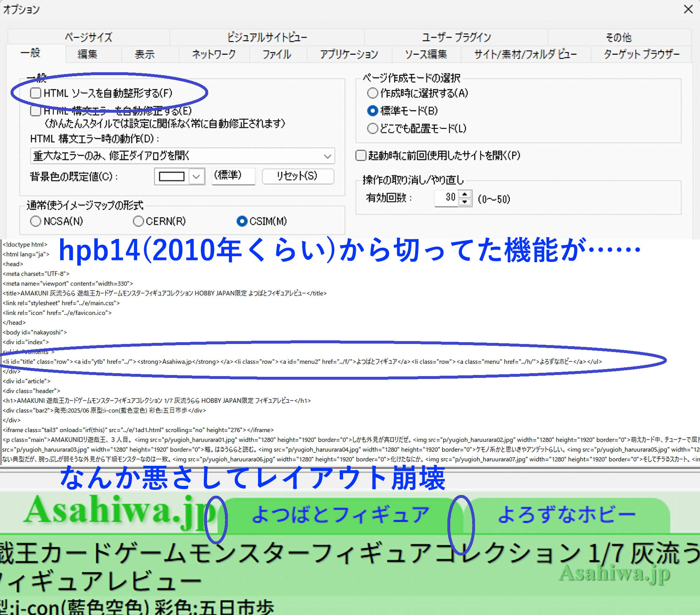Open the background color dropdown arrow

[197, 177]
